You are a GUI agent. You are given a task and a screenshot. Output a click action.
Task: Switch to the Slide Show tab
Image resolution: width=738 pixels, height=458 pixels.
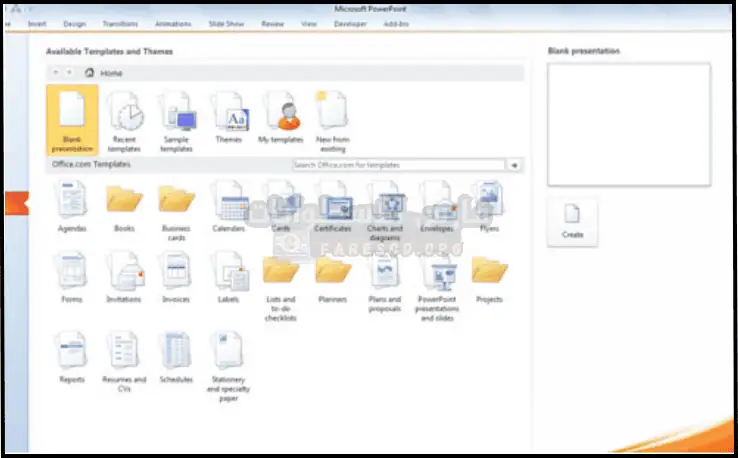pyautogui.click(x=226, y=22)
